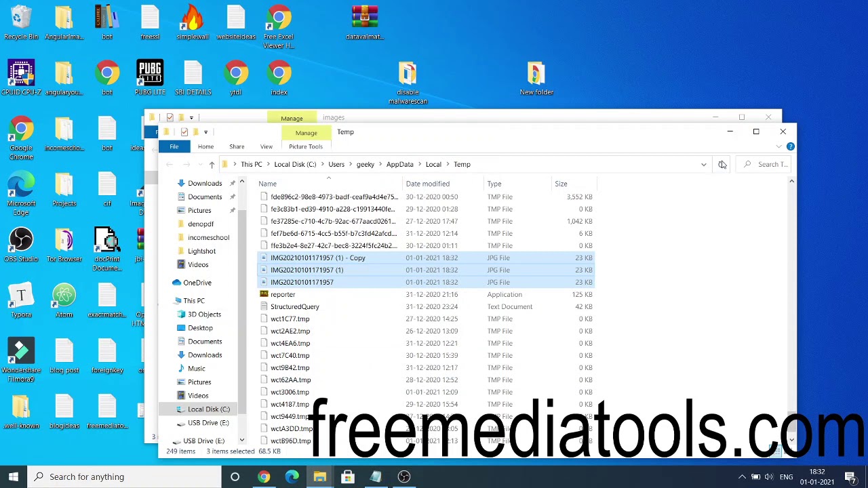
Task: Select USB Drive (E:) in navigation pane
Action: click(208, 423)
